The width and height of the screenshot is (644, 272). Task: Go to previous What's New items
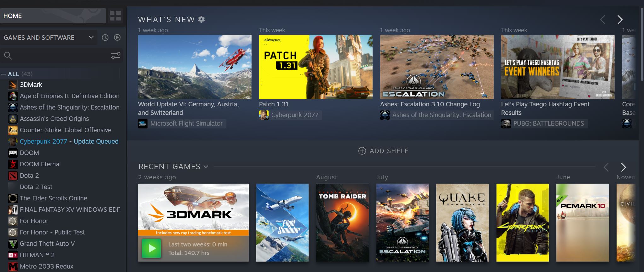tap(603, 20)
